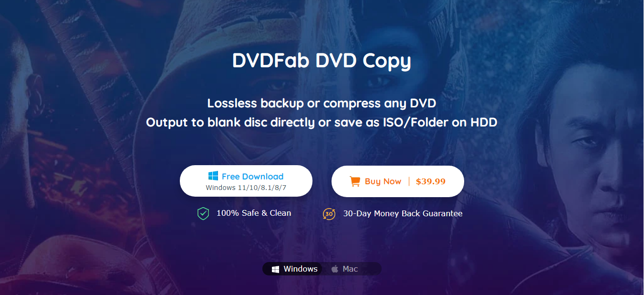Click 30-Day Money Back Guarantee text
The image size is (644, 295).
(x=403, y=214)
